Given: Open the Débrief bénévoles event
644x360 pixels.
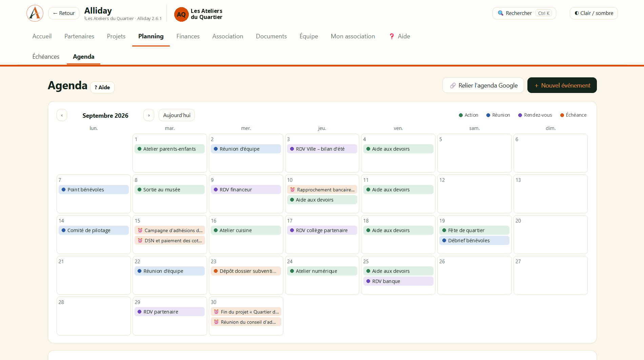Looking at the screenshot, I should (474, 241).
